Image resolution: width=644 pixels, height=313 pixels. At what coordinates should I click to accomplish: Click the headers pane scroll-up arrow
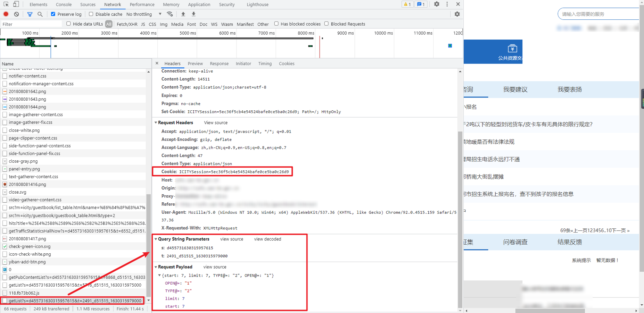pos(460,71)
